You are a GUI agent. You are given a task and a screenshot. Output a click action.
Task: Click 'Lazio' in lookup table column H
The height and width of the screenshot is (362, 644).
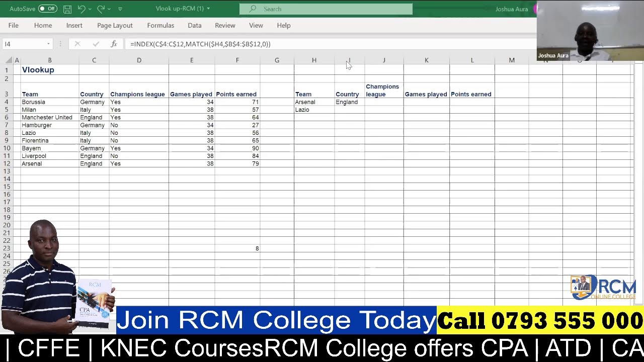(x=314, y=110)
